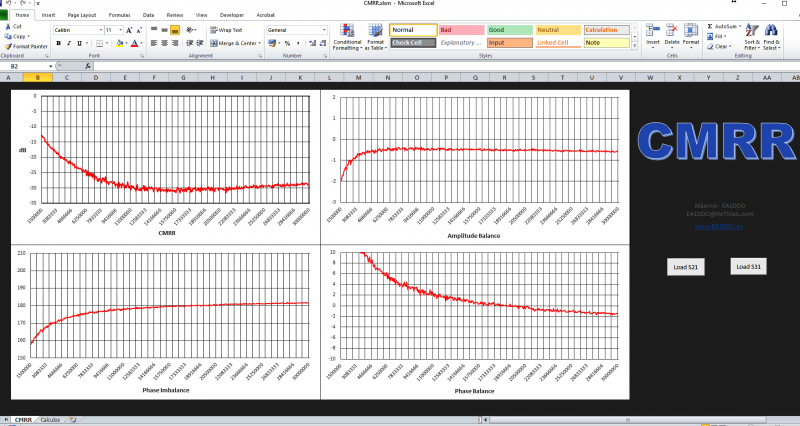Expand the Merge & Center arrow
Screen dimensions: 800x426
click(259, 43)
